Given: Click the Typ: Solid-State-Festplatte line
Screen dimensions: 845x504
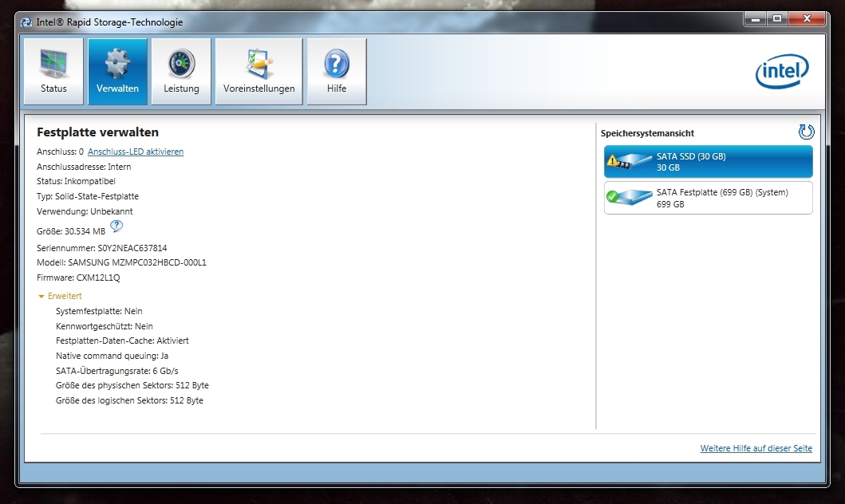Looking at the screenshot, I should pyautogui.click(x=88, y=196).
